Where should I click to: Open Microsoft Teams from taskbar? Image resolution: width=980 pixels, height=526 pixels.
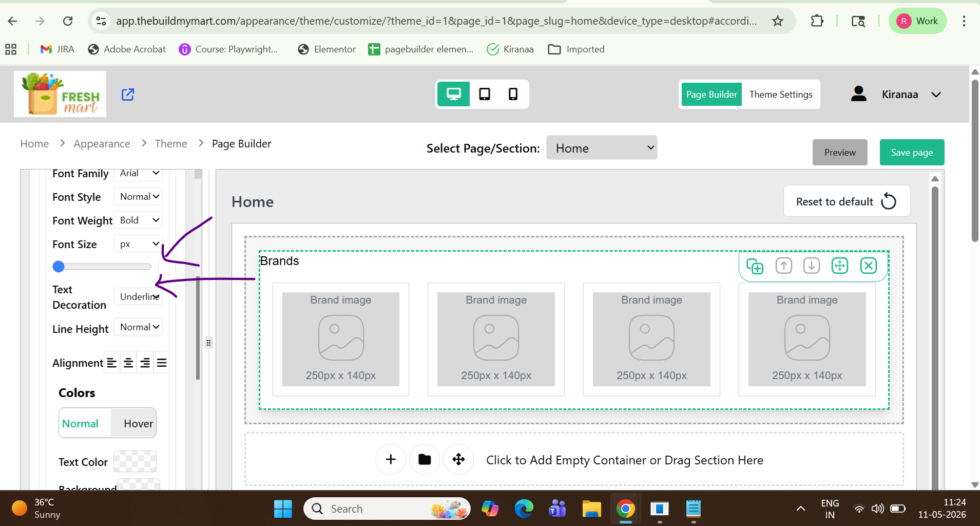click(x=558, y=509)
